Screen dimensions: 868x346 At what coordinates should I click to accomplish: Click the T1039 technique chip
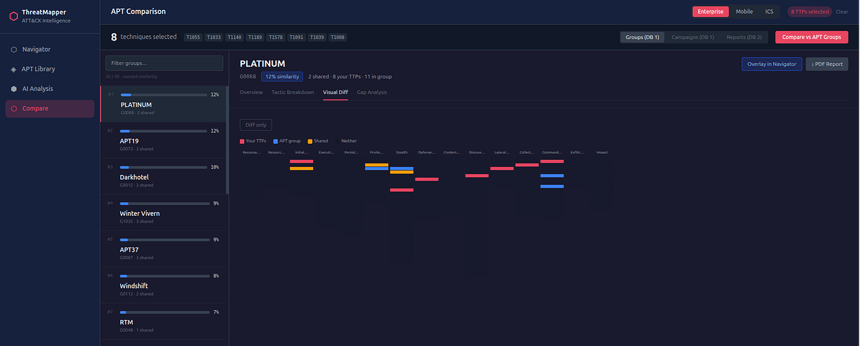317,37
